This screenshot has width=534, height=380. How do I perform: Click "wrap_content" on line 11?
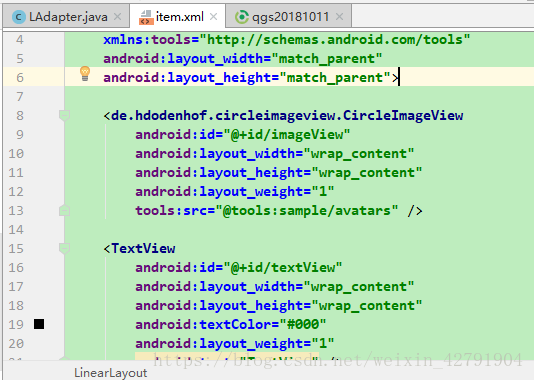pyautogui.click(x=366, y=173)
